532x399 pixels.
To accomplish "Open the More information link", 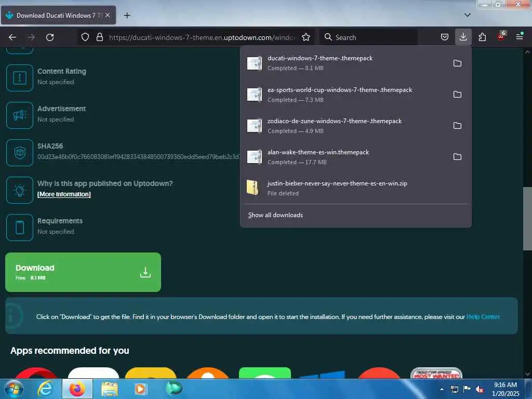I will point(64,194).
